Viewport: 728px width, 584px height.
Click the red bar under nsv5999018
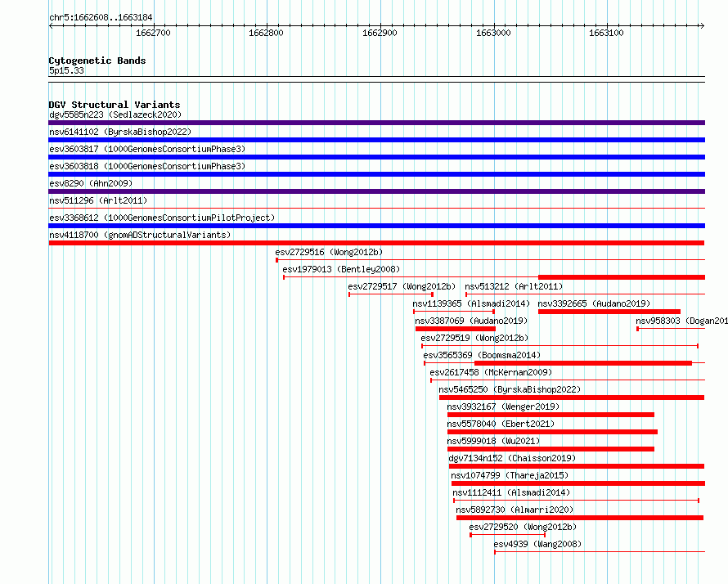click(x=550, y=449)
